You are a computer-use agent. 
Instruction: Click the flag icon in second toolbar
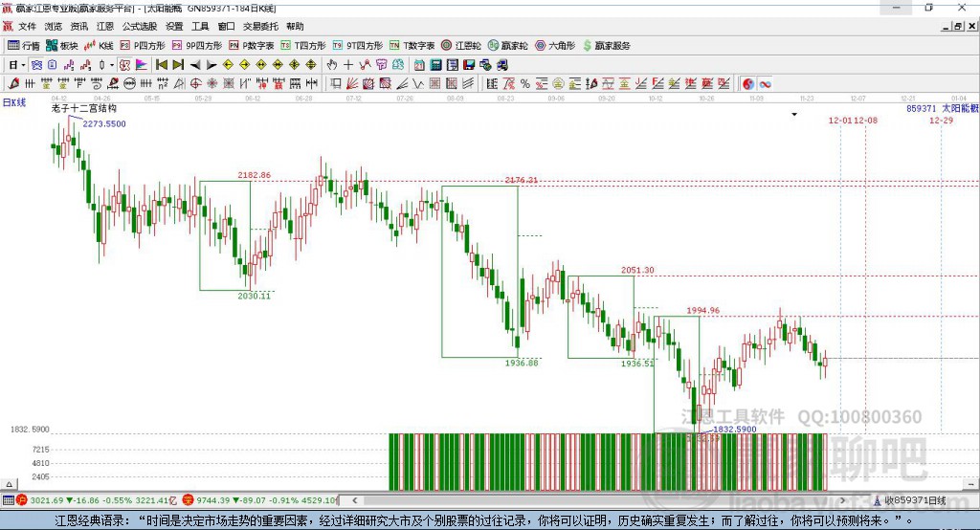[142, 64]
